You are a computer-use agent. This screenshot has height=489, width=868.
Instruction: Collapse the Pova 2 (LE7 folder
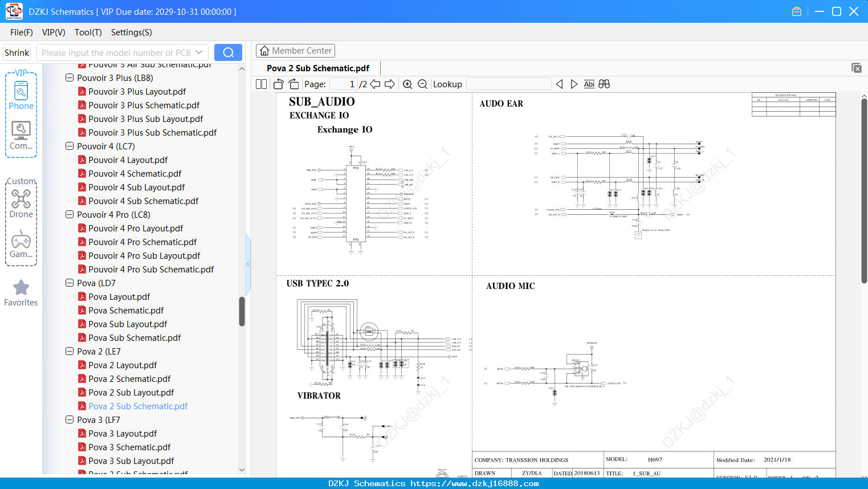[x=70, y=352]
